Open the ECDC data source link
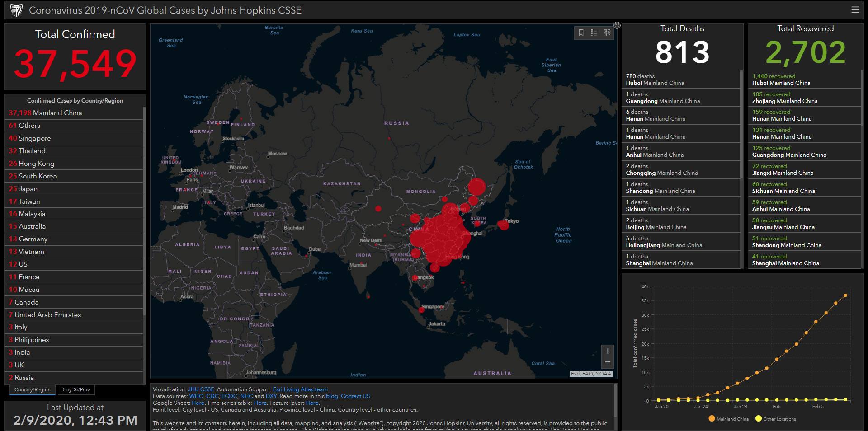This screenshot has height=431, width=868. [x=229, y=396]
